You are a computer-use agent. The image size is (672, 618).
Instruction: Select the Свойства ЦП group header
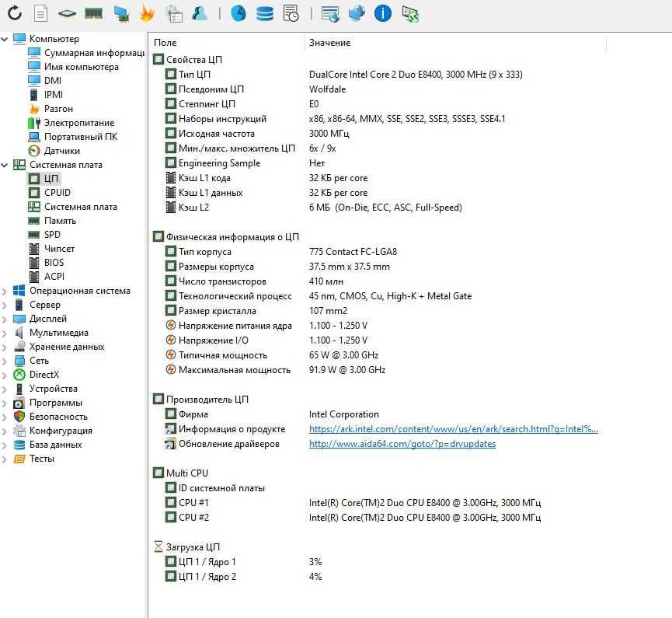188,60
